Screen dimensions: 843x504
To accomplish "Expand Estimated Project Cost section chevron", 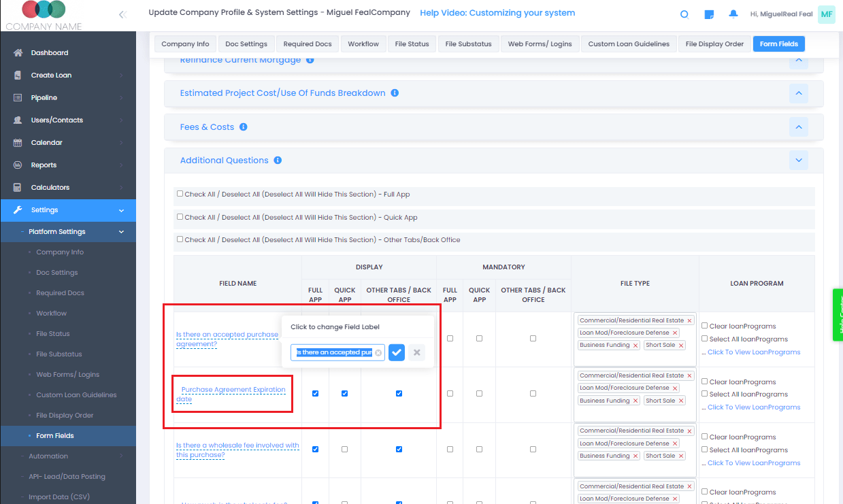I will (x=799, y=93).
